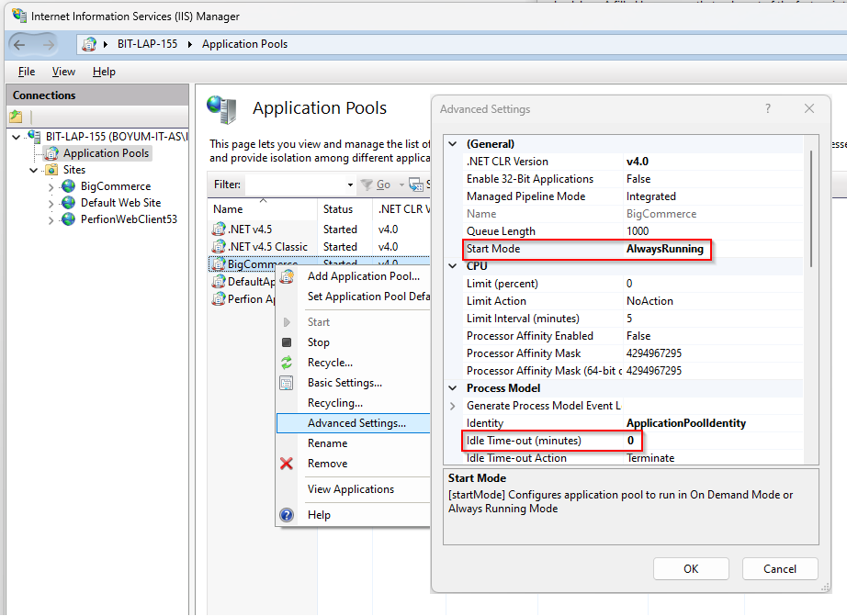Select the Managed Pipeline Mode Integrated value
Image resolution: width=847 pixels, height=616 pixels.
click(651, 196)
